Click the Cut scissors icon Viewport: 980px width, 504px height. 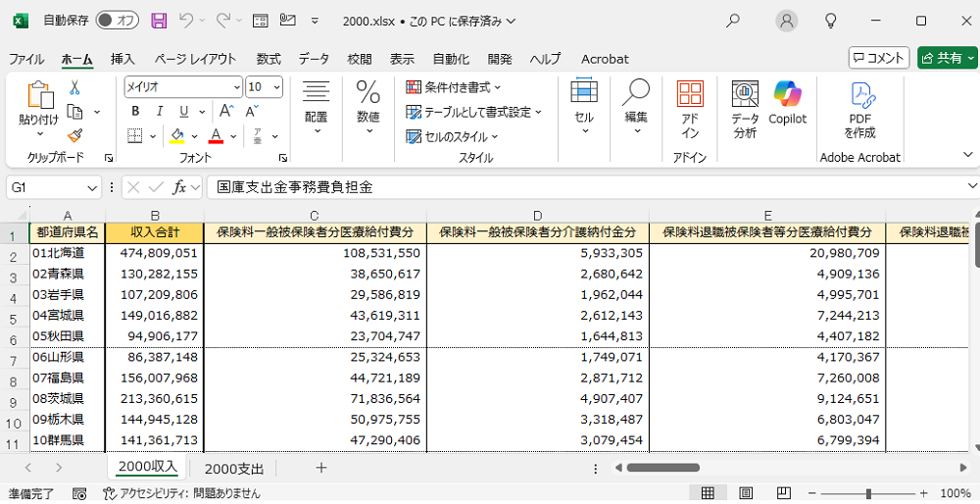(x=74, y=87)
